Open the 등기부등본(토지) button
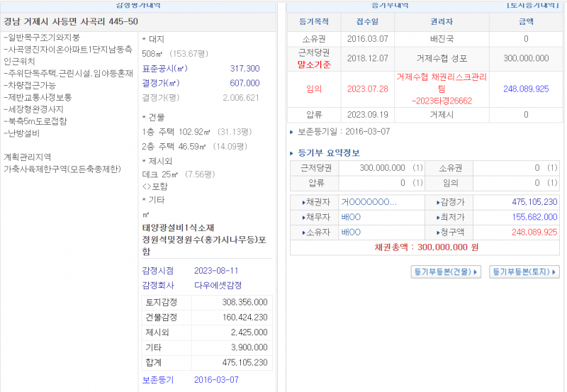This screenshot has width=567, height=392. click(524, 271)
